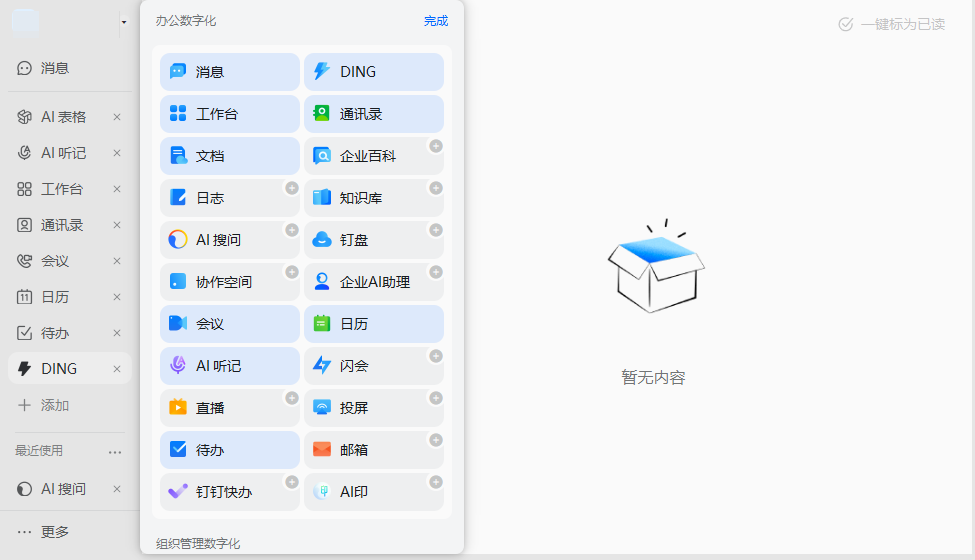Select the 工作台 tile in panel
975x560 pixels.
[230, 114]
